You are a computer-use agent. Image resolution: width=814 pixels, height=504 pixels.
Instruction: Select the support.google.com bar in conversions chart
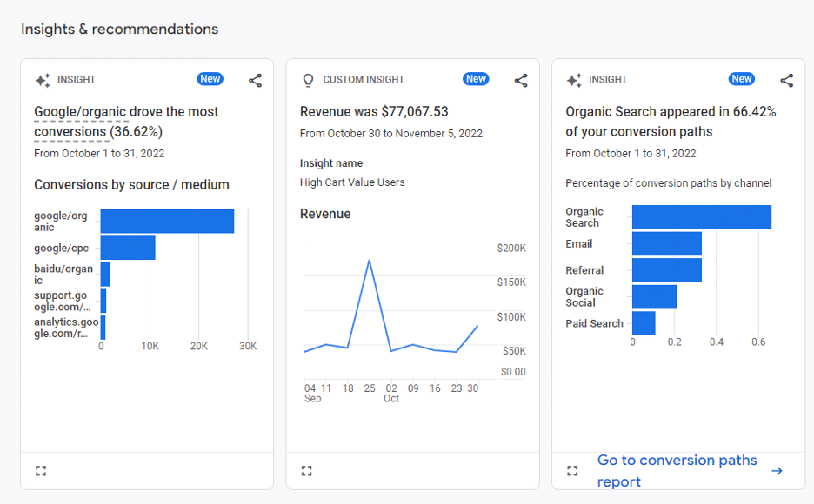point(103,301)
